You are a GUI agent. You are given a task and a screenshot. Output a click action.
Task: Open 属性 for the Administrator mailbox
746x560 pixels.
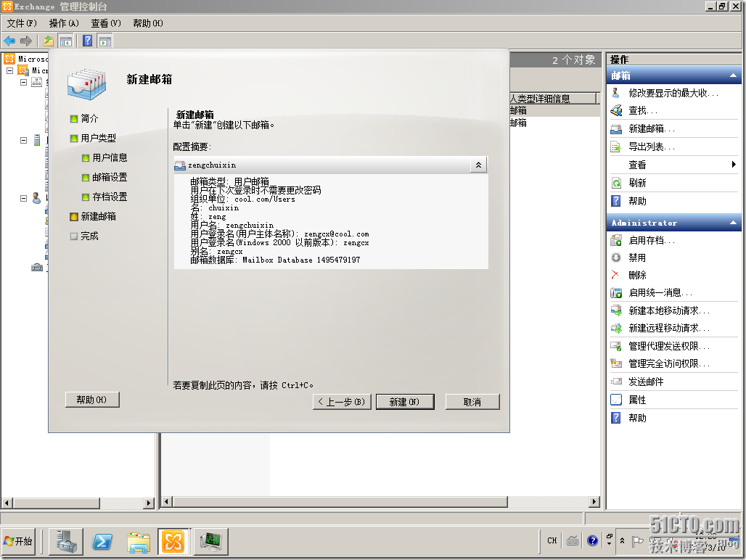click(648, 400)
